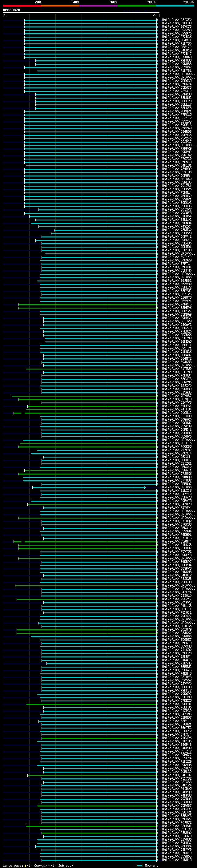Click the white query sequence bar
The height and width of the screenshot is (868, 197).
81,13
